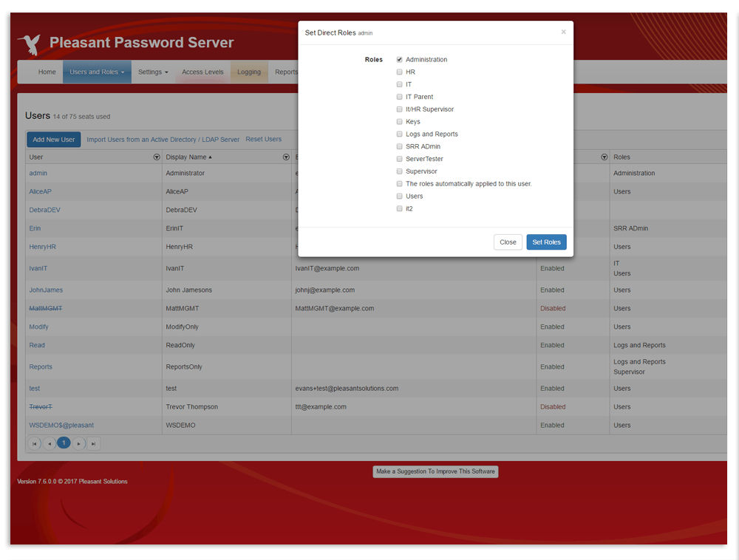Open the Access Levels tab
Image resolution: width=739 pixels, height=560 pixels.
point(202,72)
